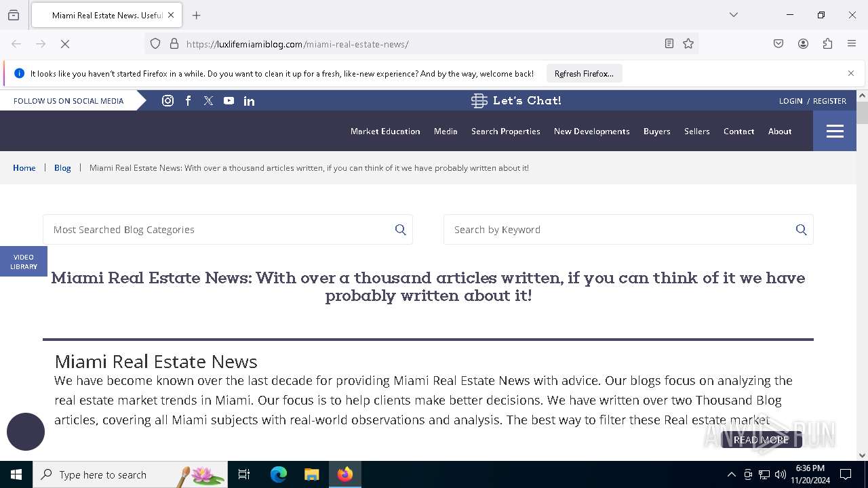Click the Let's Chat! link
This screenshot has height=488, width=868.
(527, 100)
